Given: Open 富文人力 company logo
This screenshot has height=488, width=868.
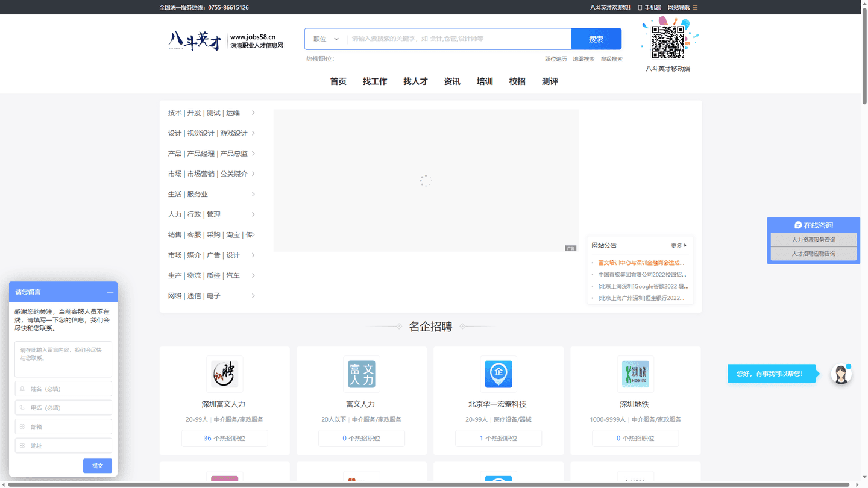Looking at the screenshot, I should 362,374.
